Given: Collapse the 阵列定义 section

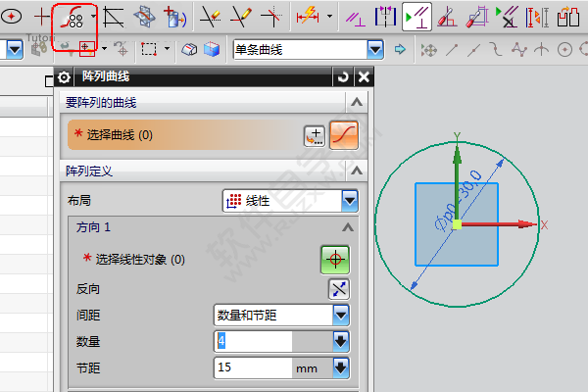Looking at the screenshot, I should click(356, 171).
